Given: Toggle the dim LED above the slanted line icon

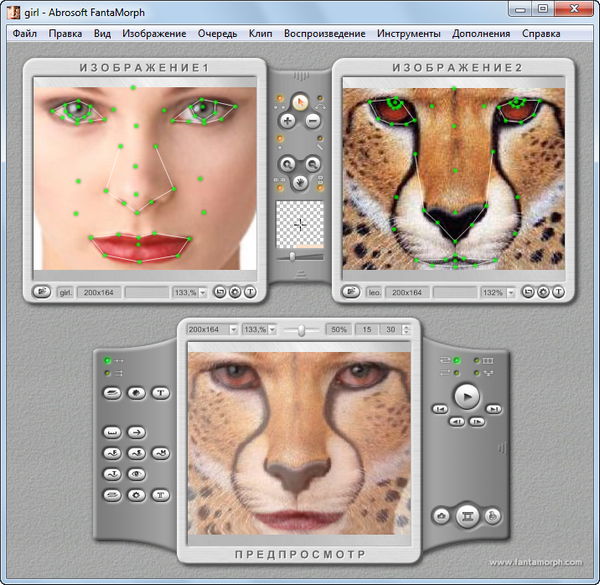Looking at the screenshot, I should point(320,139).
